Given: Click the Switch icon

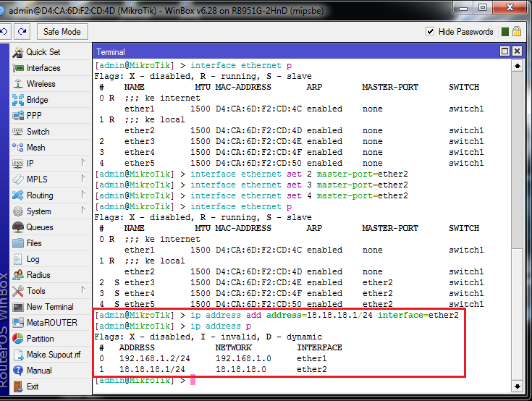Looking at the screenshot, I should 18,132.
